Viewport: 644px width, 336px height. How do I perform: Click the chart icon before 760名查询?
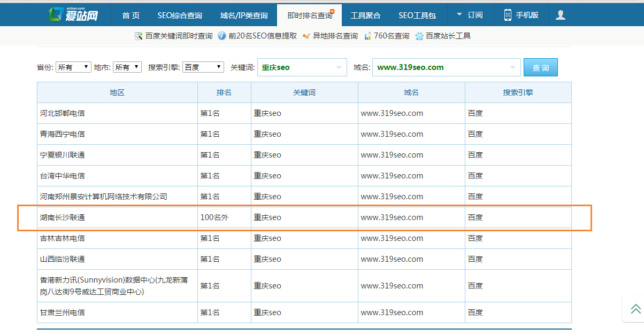click(367, 36)
